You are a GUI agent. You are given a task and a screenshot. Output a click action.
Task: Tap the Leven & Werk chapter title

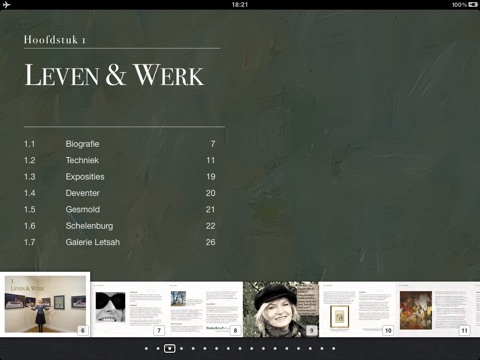pyautogui.click(x=114, y=75)
